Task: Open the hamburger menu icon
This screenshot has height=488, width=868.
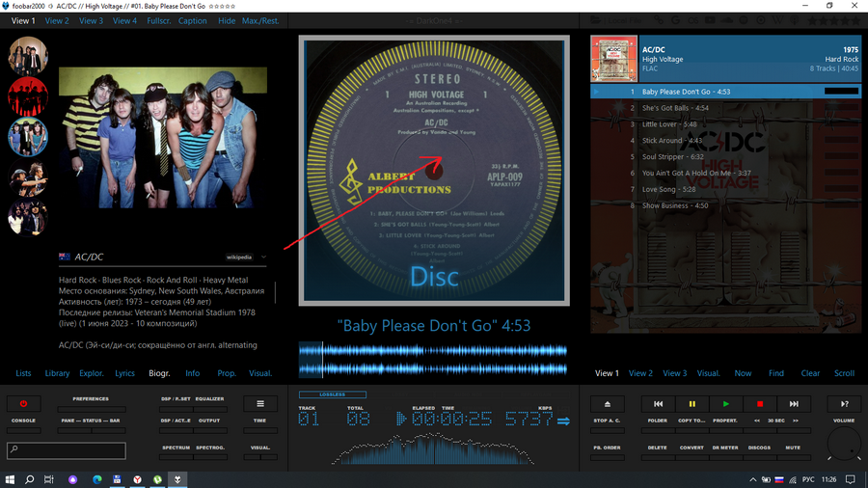Action: click(x=260, y=404)
